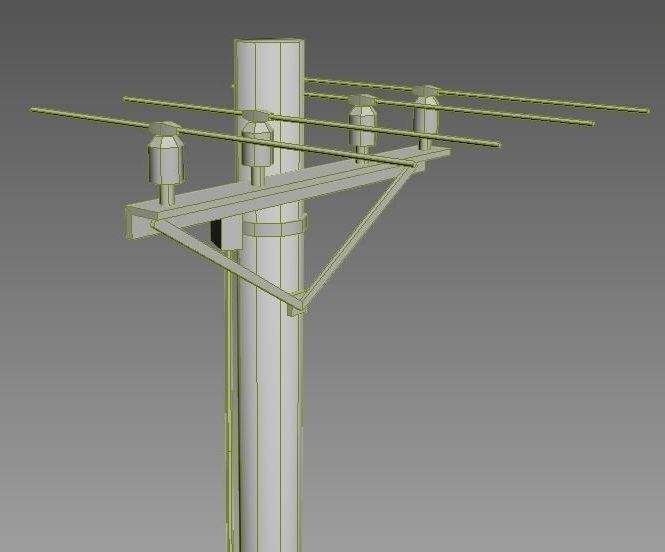Select the left diagonal brace under crossarm
This screenshot has height=552, width=665.
227,266
